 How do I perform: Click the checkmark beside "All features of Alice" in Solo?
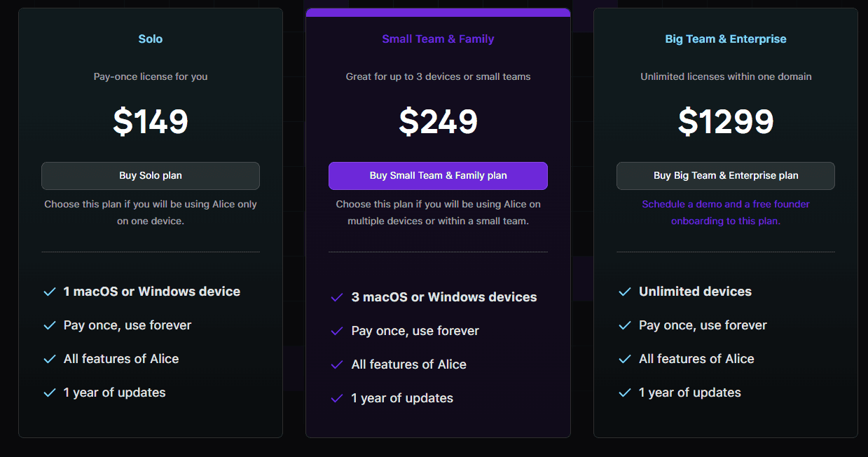(x=49, y=358)
